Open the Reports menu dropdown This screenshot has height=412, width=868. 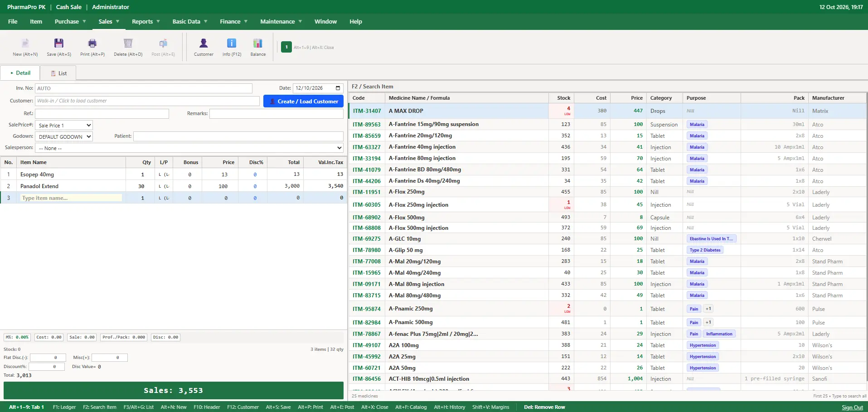pyautogui.click(x=146, y=21)
